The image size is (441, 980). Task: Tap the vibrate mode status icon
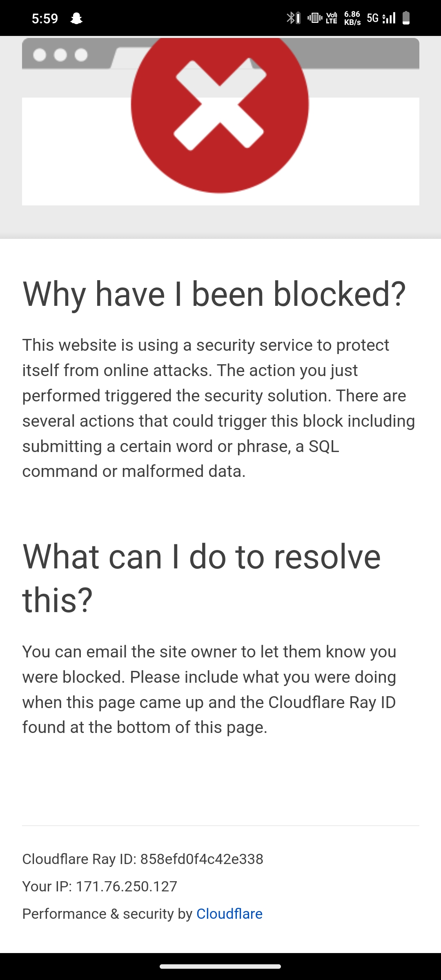click(x=315, y=18)
